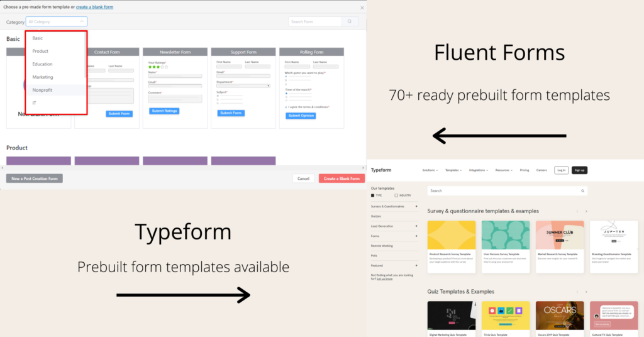Choose Nonprofit from the category list
This screenshot has width=644, height=337.
click(x=55, y=90)
